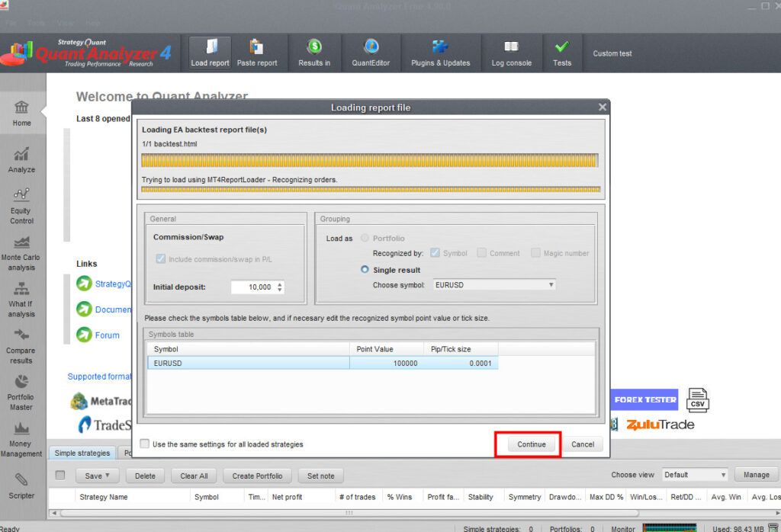
Task: Click the Delete button
Action: 145,476
